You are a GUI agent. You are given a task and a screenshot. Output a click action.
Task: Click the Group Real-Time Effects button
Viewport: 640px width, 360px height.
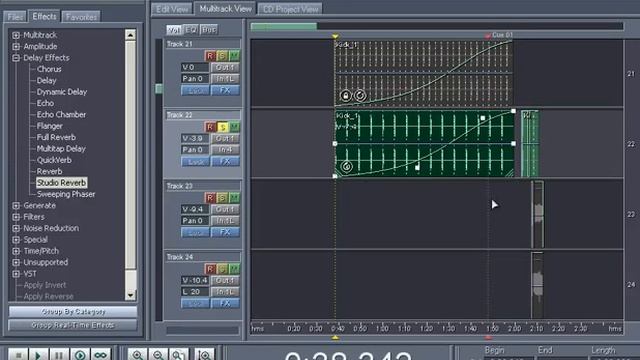point(73,325)
